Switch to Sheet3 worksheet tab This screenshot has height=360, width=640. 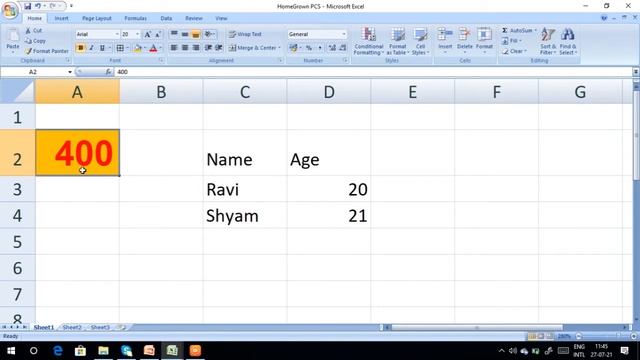(x=100, y=327)
